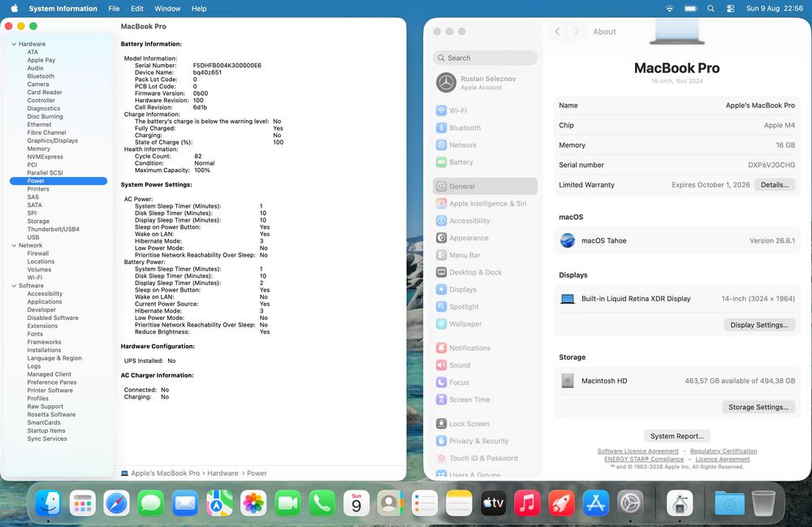Select Startup Items under Software tree
The width and height of the screenshot is (812, 527).
click(46, 430)
